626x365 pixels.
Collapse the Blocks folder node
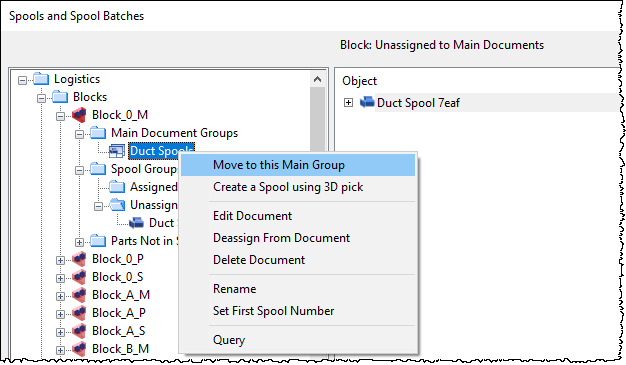[x=42, y=98]
